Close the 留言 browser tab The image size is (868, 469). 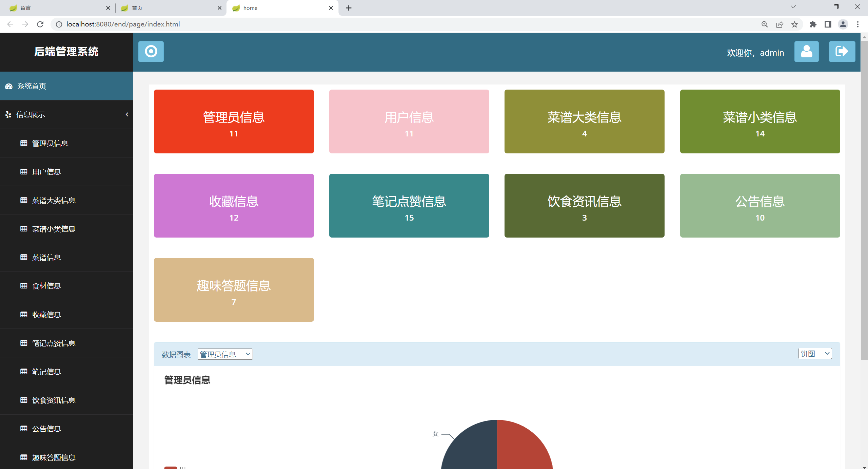[x=108, y=8]
